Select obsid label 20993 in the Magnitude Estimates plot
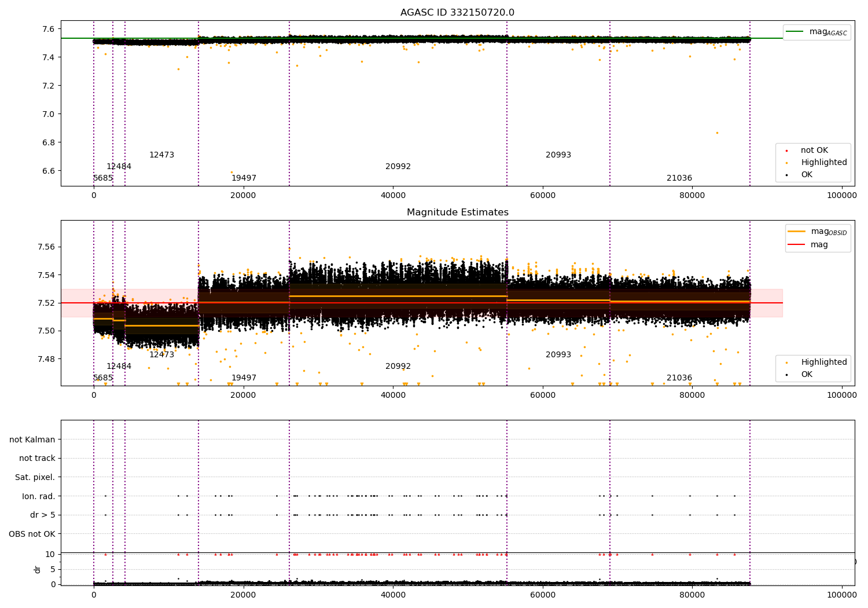The image size is (868, 608). click(558, 355)
